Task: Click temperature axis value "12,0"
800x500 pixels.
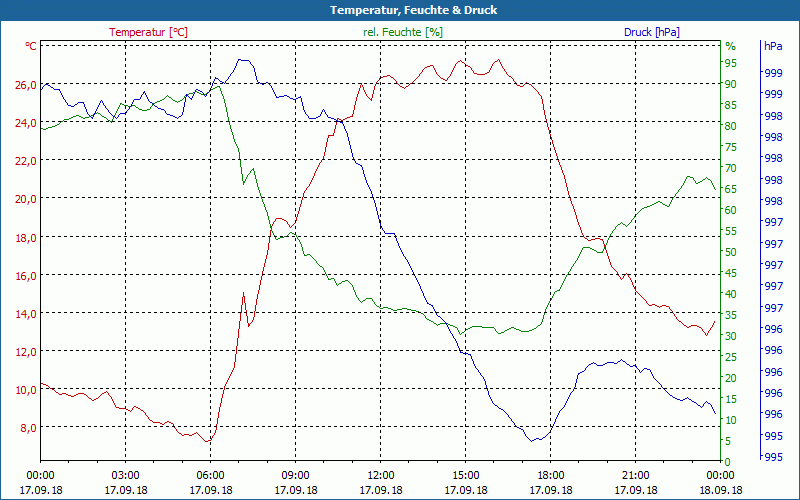Action: (26, 352)
